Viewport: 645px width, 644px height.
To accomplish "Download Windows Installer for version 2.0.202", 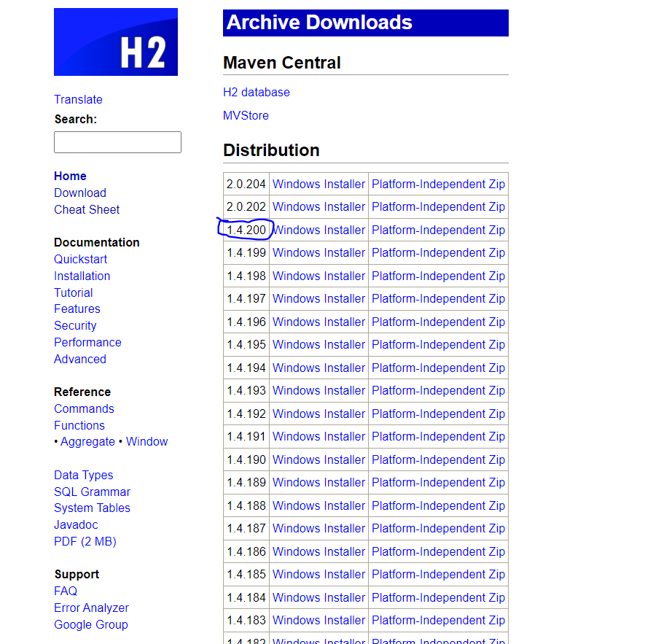I will (318, 206).
